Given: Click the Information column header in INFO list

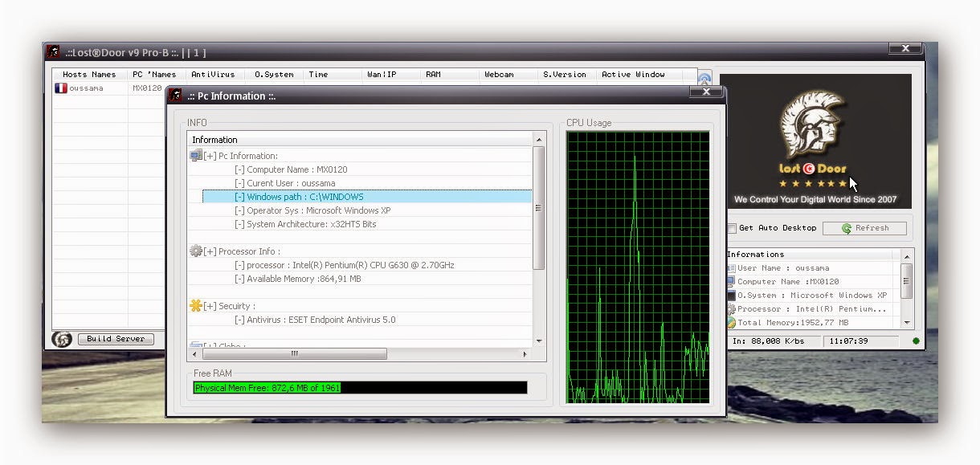Looking at the screenshot, I should click(x=360, y=140).
